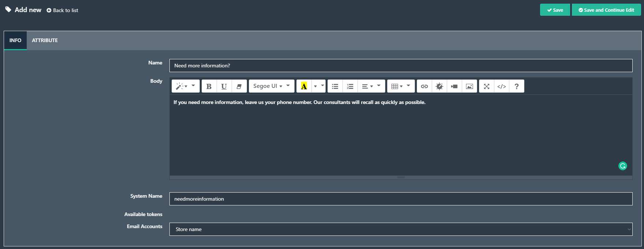The height and width of the screenshot is (249, 644).
Task: Click Save and Continue Edit
Action: (606, 10)
